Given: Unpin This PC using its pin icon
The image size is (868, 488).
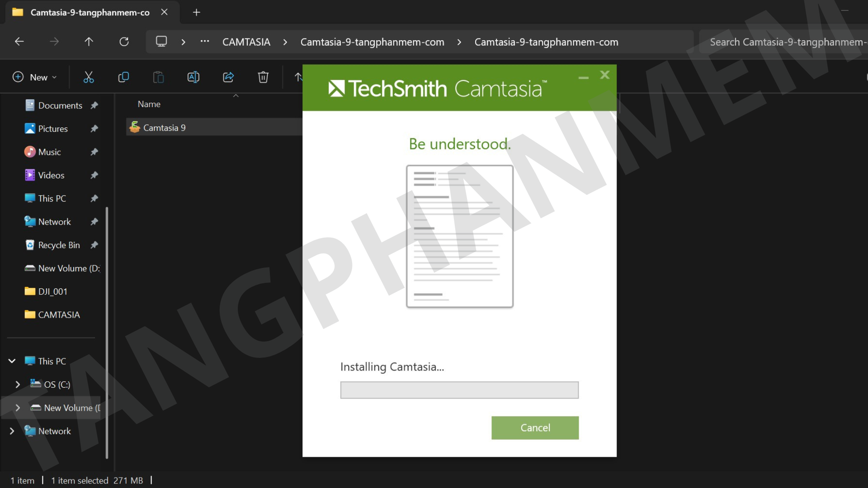Looking at the screenshot, I should pos(94,198).
